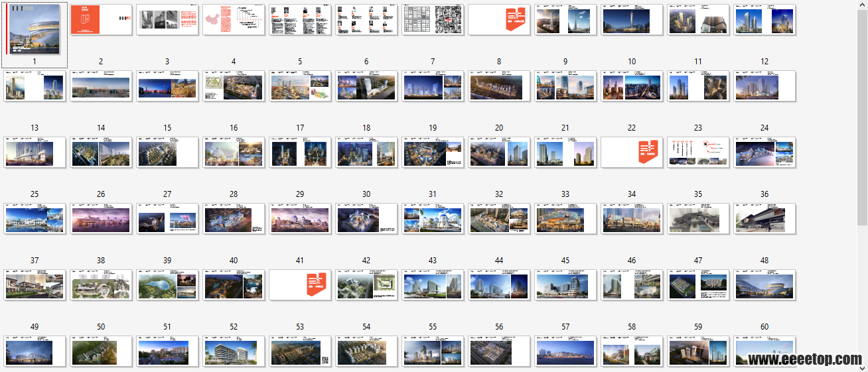Choose slide thumbnail numbered 41
The width and height of the screenshot is (868, 372).
(x=300, y=219)
